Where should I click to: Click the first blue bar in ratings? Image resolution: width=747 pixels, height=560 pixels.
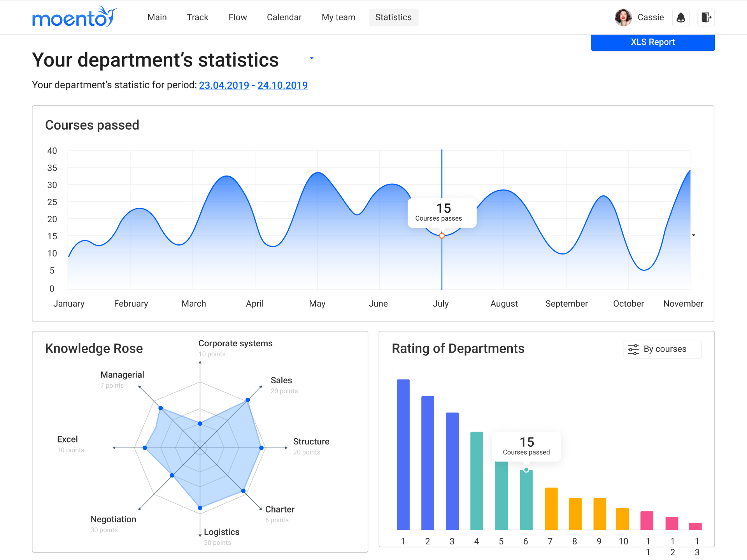[x=403, y=454]
